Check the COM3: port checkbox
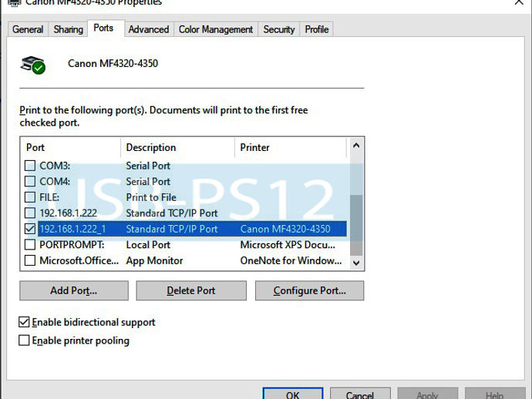 click(x=30, y=166)
